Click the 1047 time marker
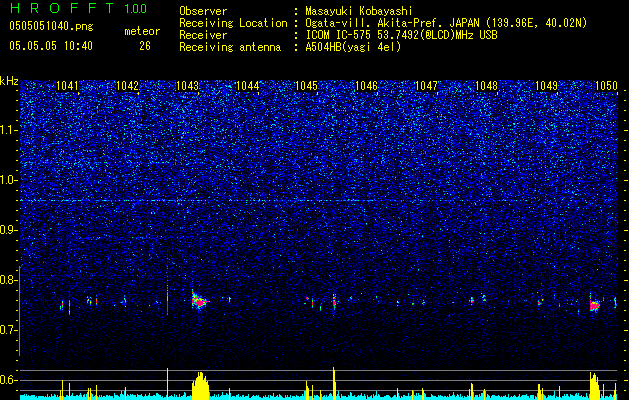The image size is (629, 400). (x=426, y=85)
